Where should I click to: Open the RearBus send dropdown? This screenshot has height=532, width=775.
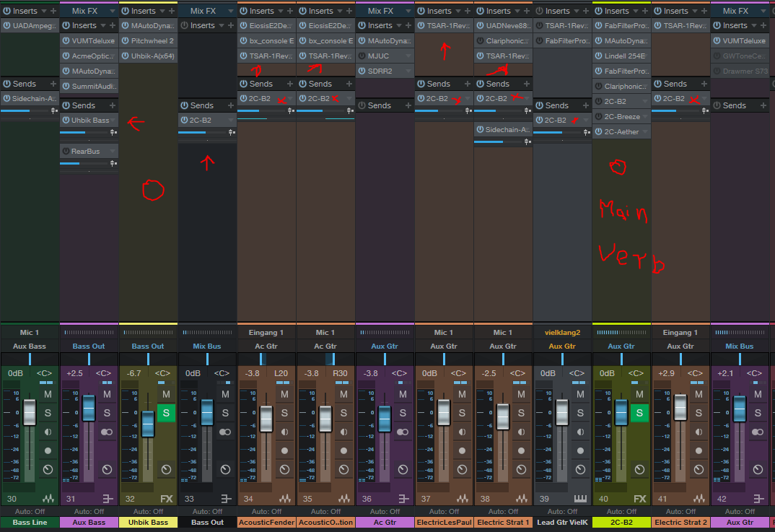[x=112, y=152]
